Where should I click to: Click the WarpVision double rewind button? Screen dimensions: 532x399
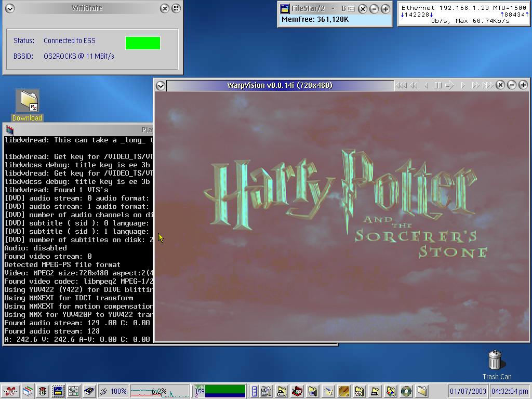(414, 85)
